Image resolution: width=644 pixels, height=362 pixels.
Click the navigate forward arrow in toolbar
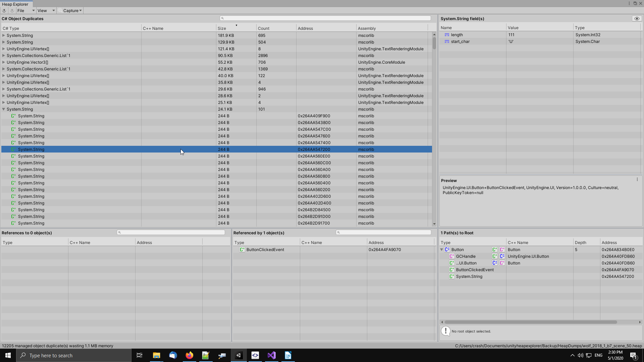[12, 10]
